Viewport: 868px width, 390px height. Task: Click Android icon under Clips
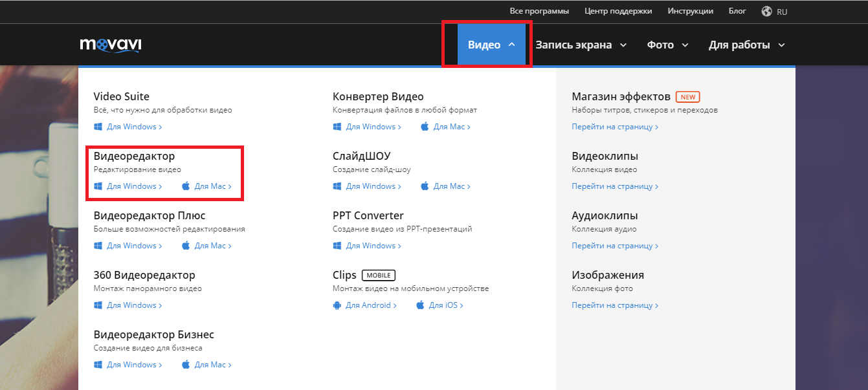coord(337,305)
